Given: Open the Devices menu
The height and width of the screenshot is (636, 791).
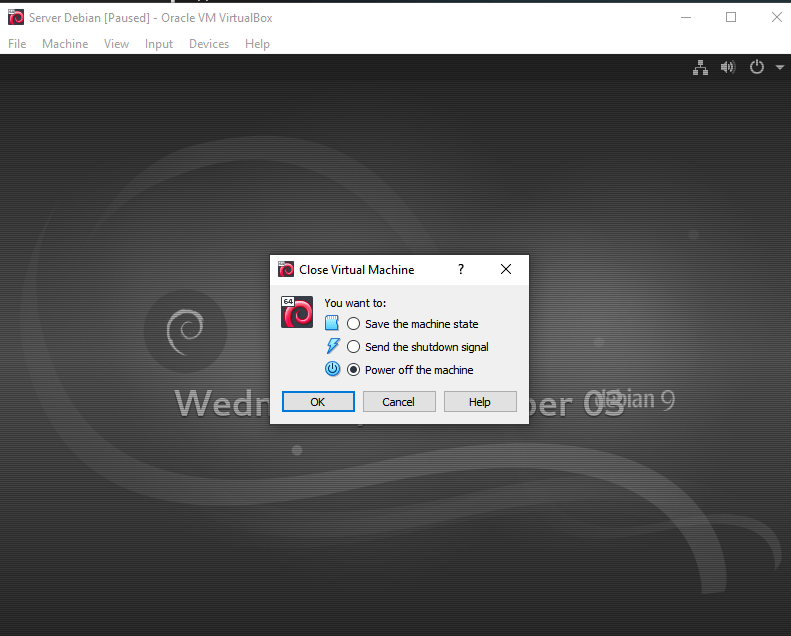Looking at the screenshot, I should tap(209, 44).
